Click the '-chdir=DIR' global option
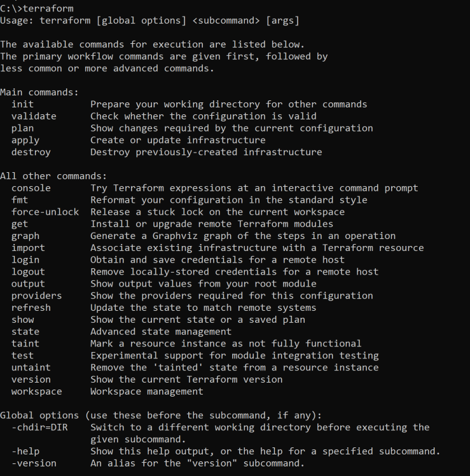 click(39, 427)
